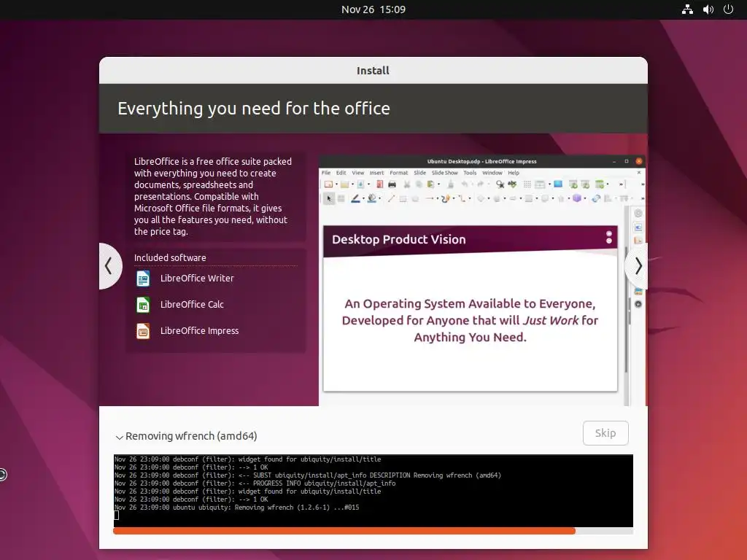747x560 pixels.
Task: Click Export as PDF icon in Impress
Action: pos(379,184)
